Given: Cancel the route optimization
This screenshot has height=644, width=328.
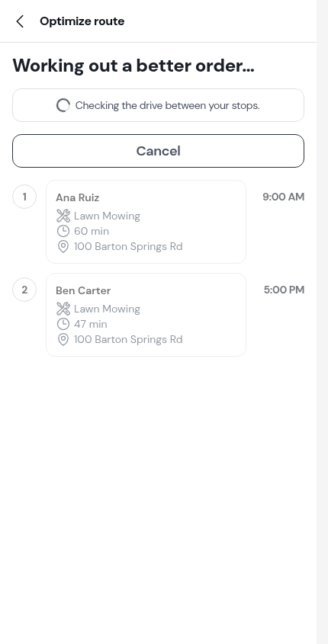Looking at the screenshot, I should coord(158,151).
